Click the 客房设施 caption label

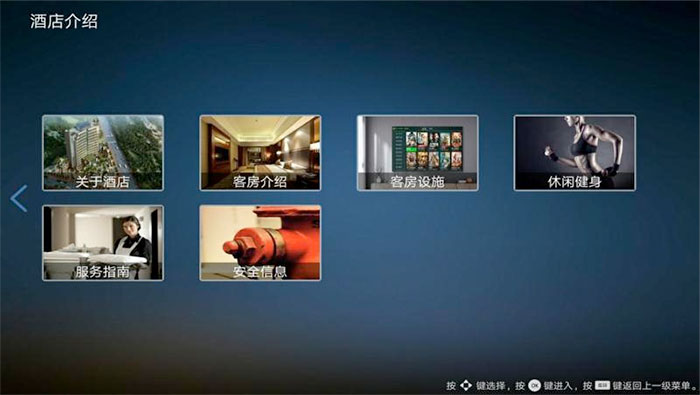tap(417, 182)
